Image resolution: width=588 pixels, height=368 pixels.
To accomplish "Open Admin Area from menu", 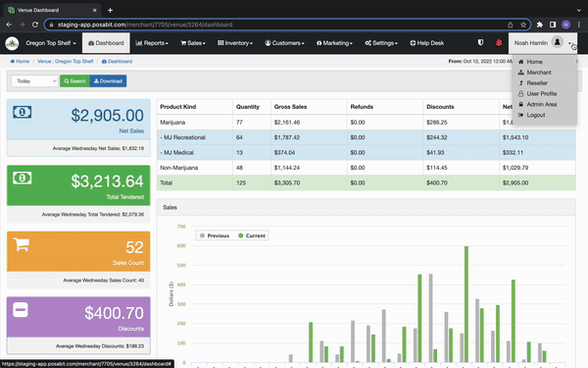I will 542,104.
